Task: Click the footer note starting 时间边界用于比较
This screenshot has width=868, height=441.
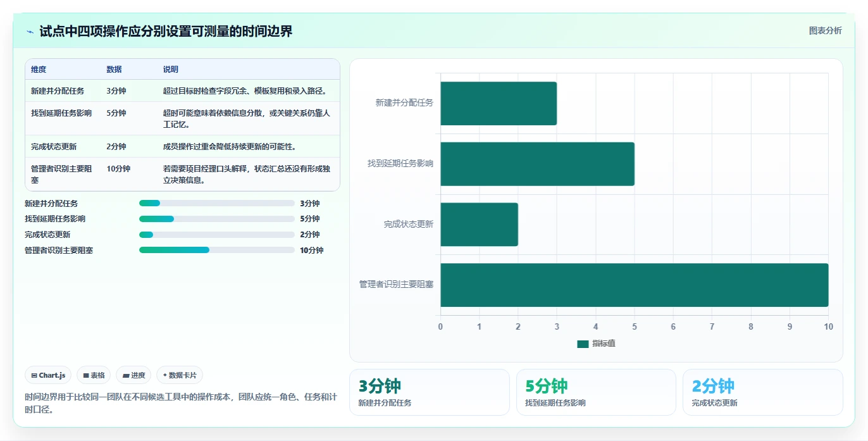Action: 181,403
